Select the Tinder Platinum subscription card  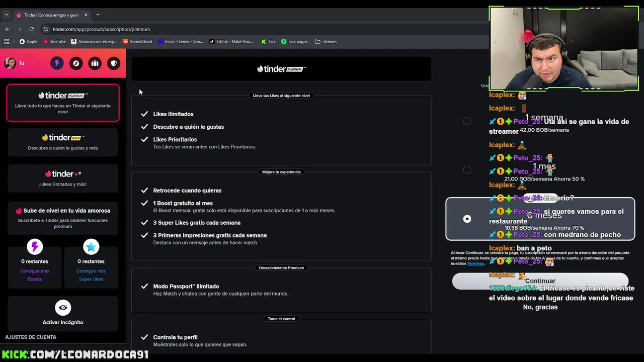pyautogui.click(x=63, y=103)
